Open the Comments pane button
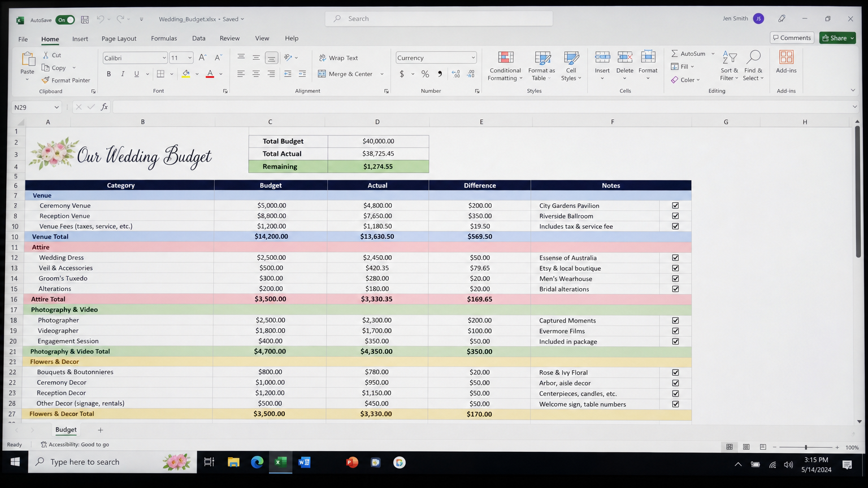The image size is (868, 488). [x=792, y=38]
